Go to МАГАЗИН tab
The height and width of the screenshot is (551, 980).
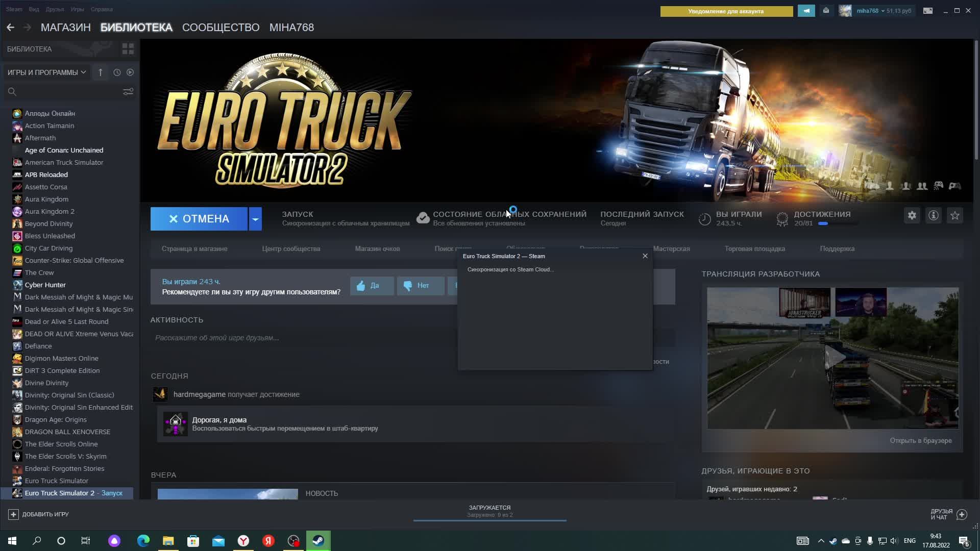[65, 28]
